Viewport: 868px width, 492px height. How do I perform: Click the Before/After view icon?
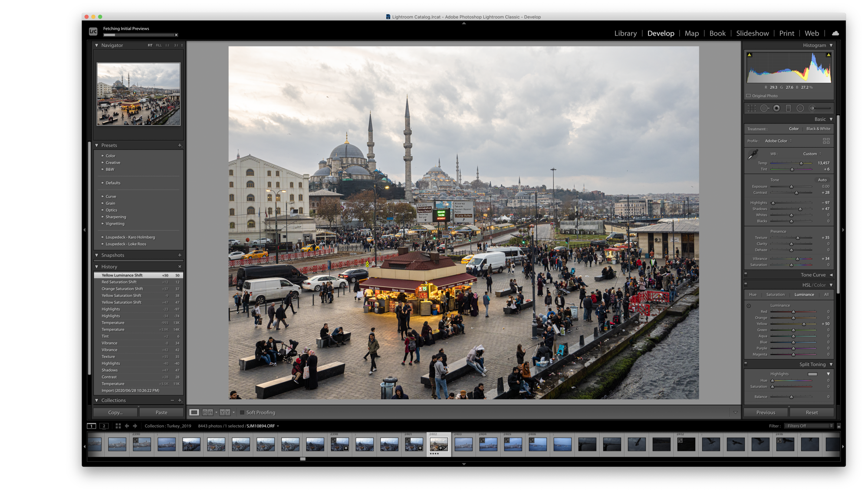tap(208, 413)
